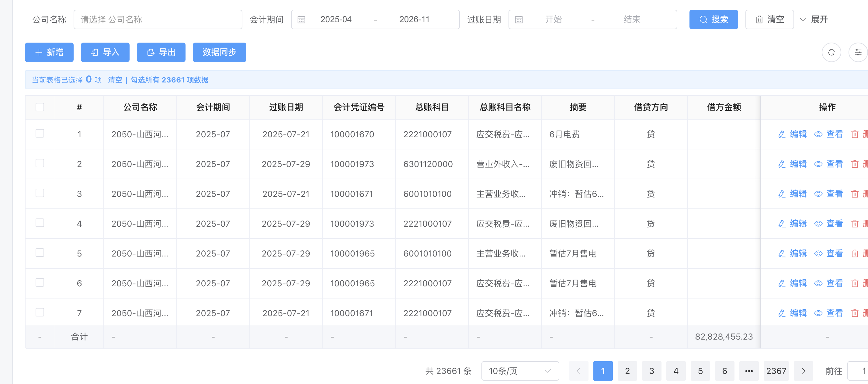868x384 pixels.
Task: Click view eye icon for row 3
Action: pyautogui.click(x=818, y=194)
